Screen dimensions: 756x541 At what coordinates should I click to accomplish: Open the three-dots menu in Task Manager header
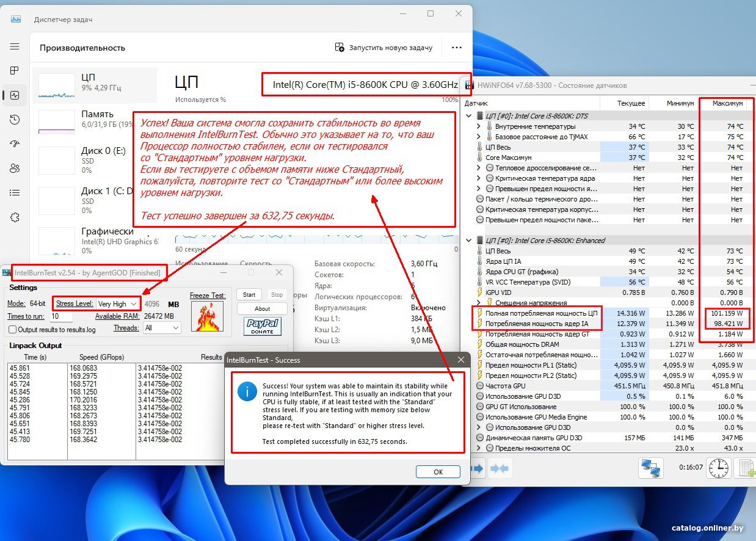457,48
